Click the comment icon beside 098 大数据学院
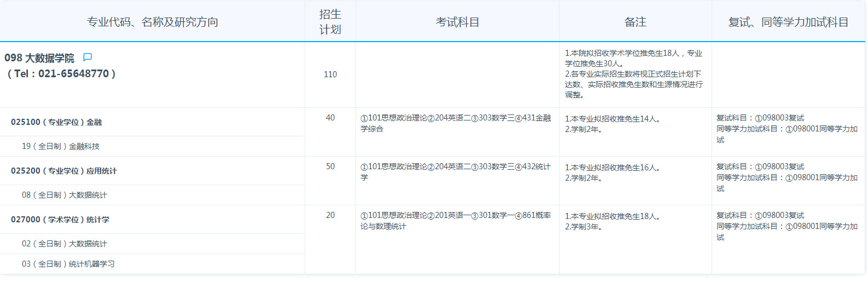 point(88,57)
